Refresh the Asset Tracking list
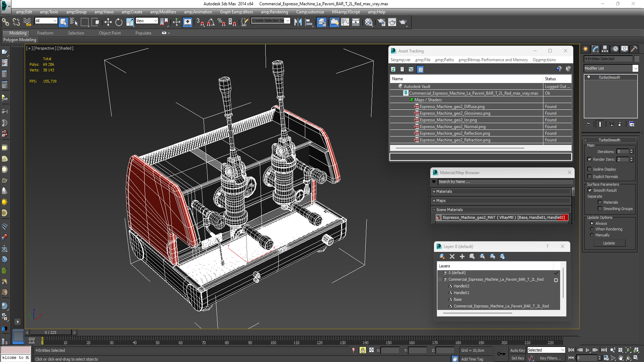Viewport: 644px width, 362px height. (393, 69)
